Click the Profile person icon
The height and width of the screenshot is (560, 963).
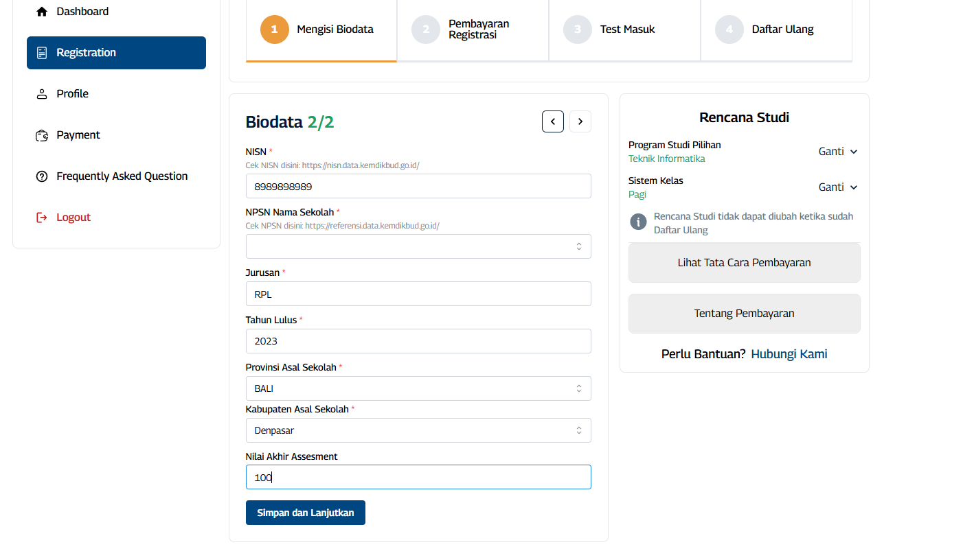42,94
